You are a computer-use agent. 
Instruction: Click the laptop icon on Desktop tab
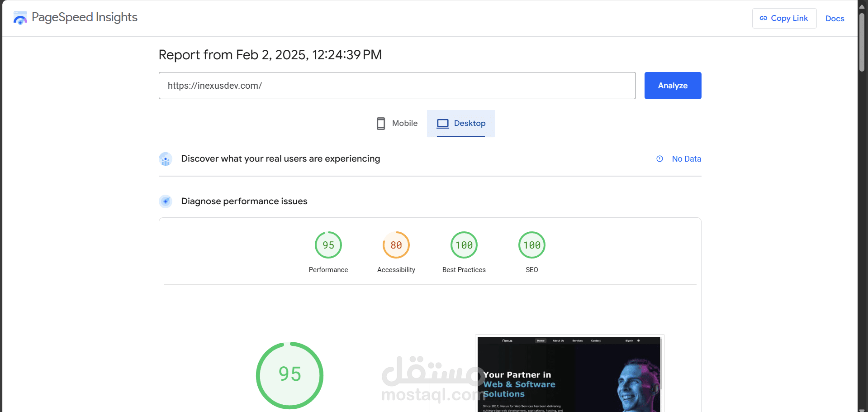(x=442, y=123)
